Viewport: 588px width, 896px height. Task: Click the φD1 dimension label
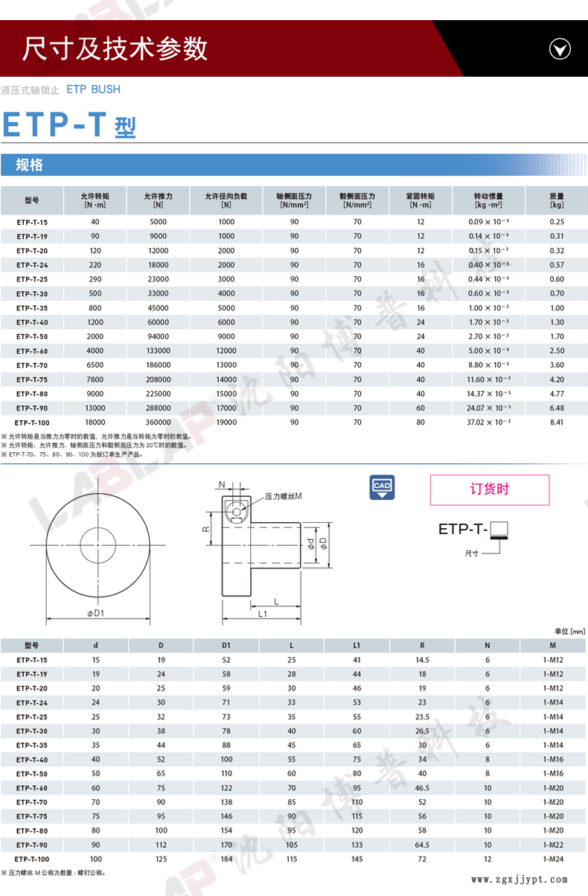coord(95,612)
